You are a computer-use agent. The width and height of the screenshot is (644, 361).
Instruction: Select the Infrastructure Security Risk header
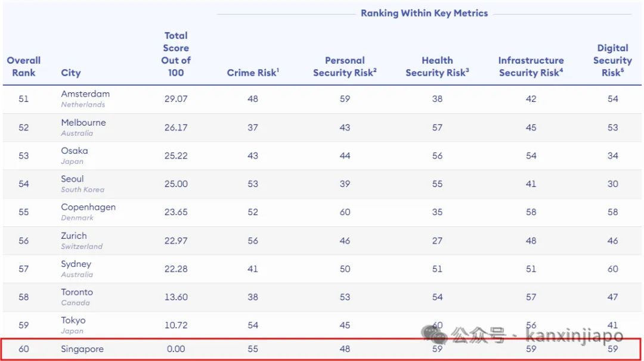point(531,67)
